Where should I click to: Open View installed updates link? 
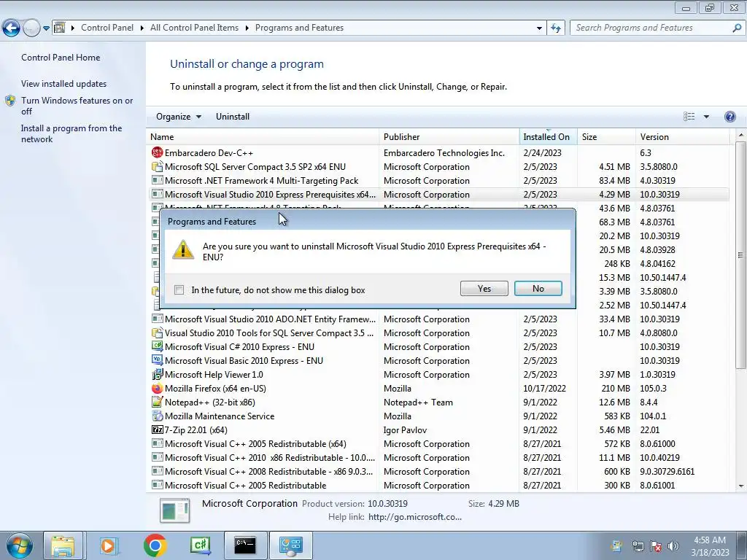(x=64, y=83)
